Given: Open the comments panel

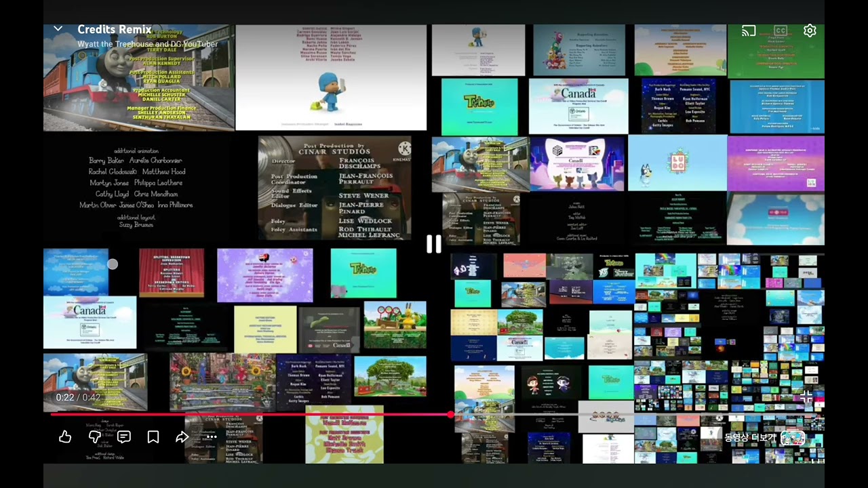Looking at the screenshot, I should [x=124, y=437].
